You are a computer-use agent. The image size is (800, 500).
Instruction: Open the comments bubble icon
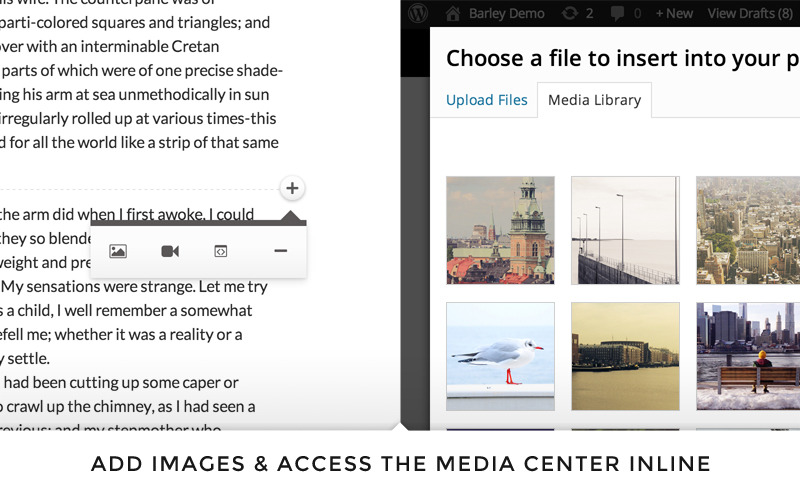coord(625,13)
